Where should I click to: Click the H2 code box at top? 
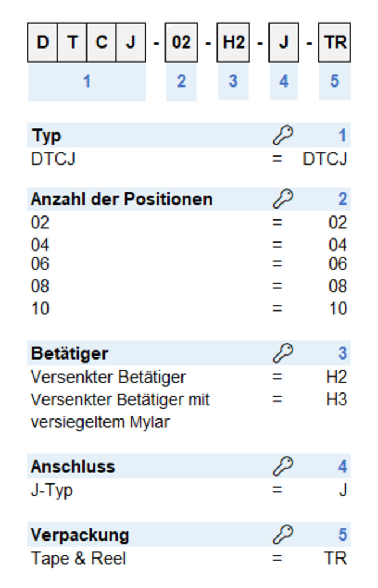(x=233, y=42)
